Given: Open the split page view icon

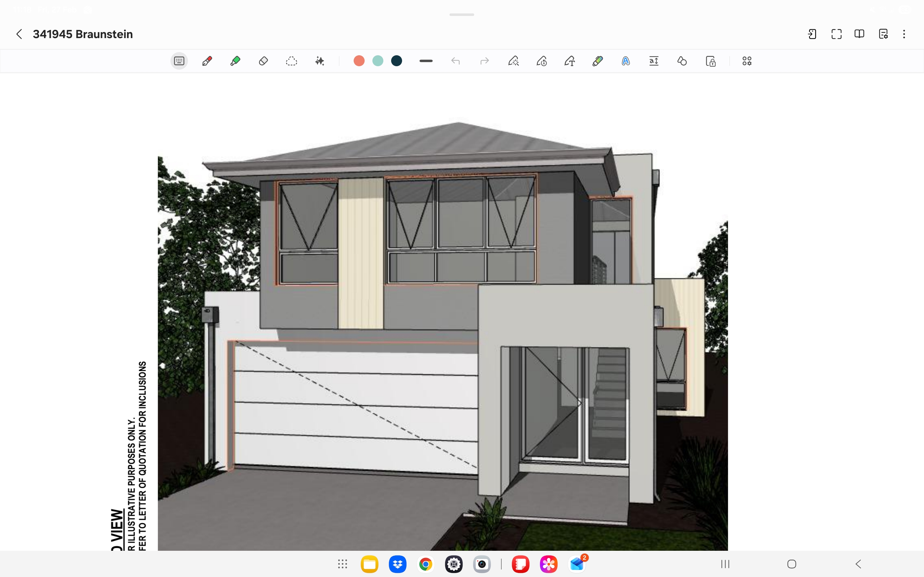Looking at the screenshot, I should point(859,34).
